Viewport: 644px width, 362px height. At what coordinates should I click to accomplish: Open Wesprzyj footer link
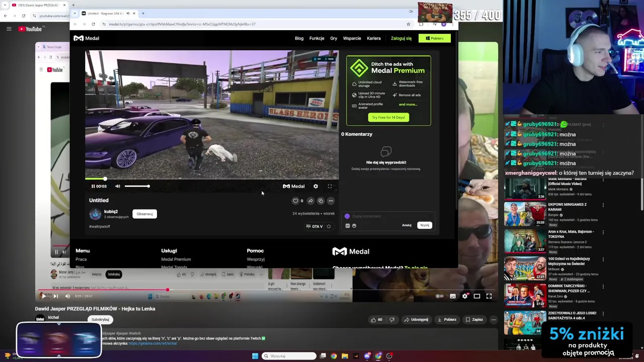[x=256, y=259]
